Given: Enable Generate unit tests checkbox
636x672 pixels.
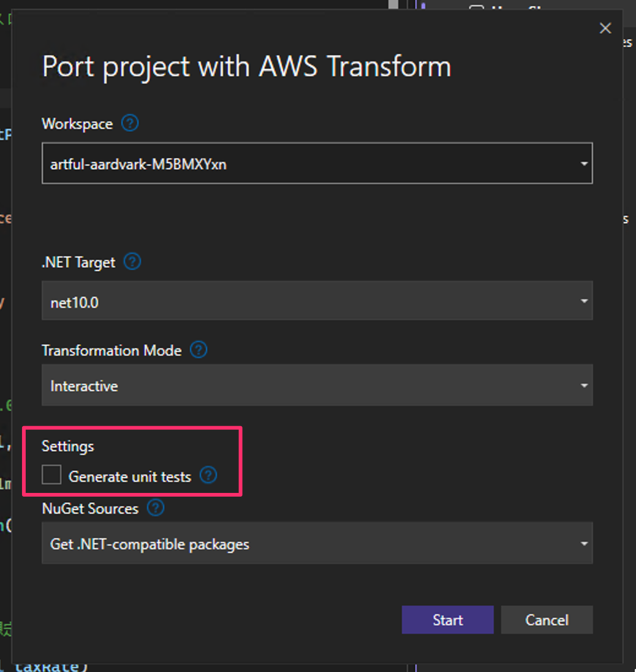Looking at the screenshot, I should [x=51, y=475].
